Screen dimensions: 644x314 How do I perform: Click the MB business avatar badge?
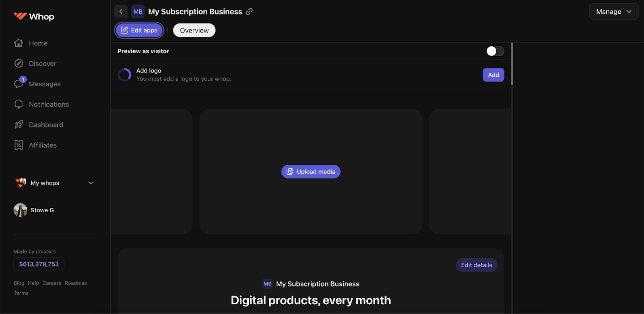coord(138,11)
